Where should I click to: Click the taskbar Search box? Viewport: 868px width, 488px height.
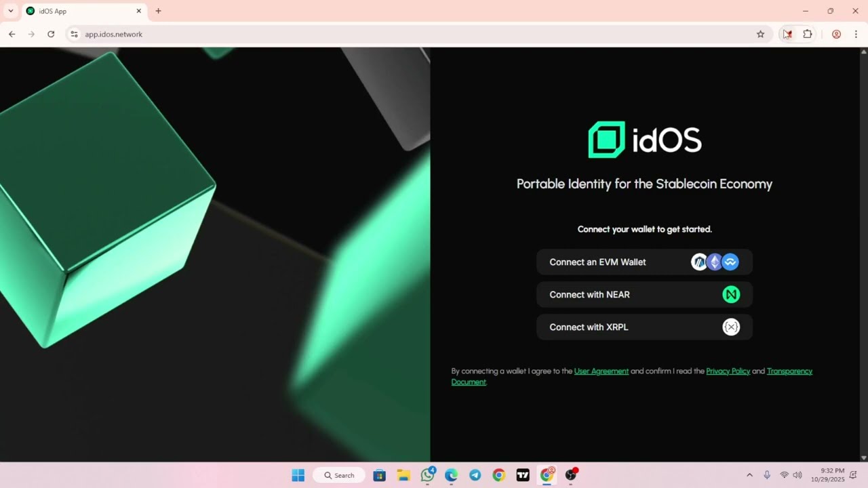click(338, 475)
